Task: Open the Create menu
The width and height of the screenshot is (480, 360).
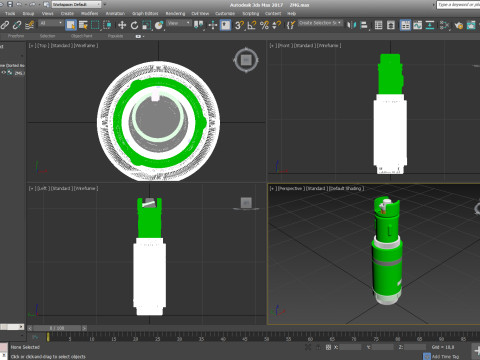Action: click(67, 14)
